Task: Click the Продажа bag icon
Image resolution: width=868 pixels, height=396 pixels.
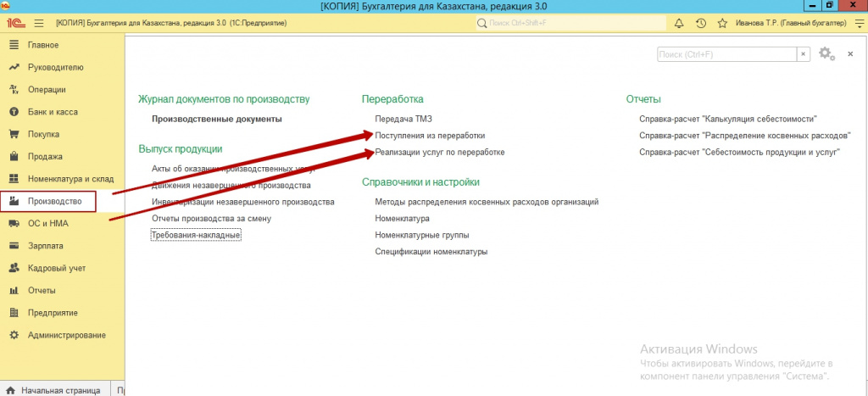Action: (x=14, y=156)
